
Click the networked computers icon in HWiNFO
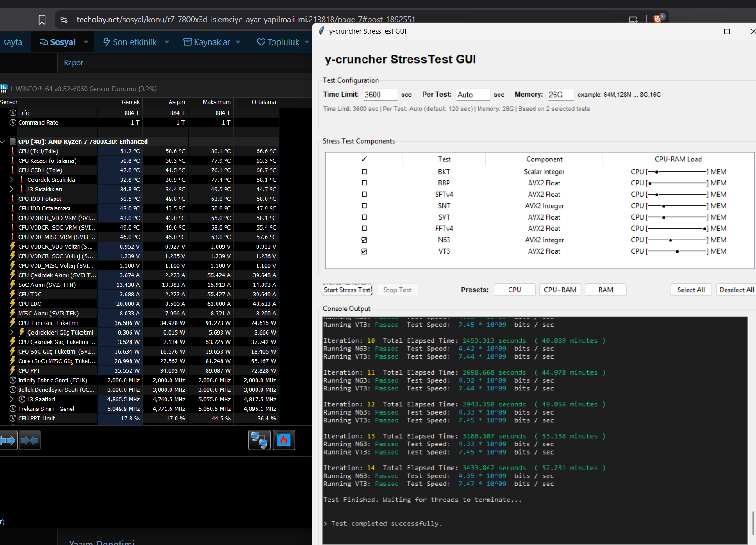(259, 440)
